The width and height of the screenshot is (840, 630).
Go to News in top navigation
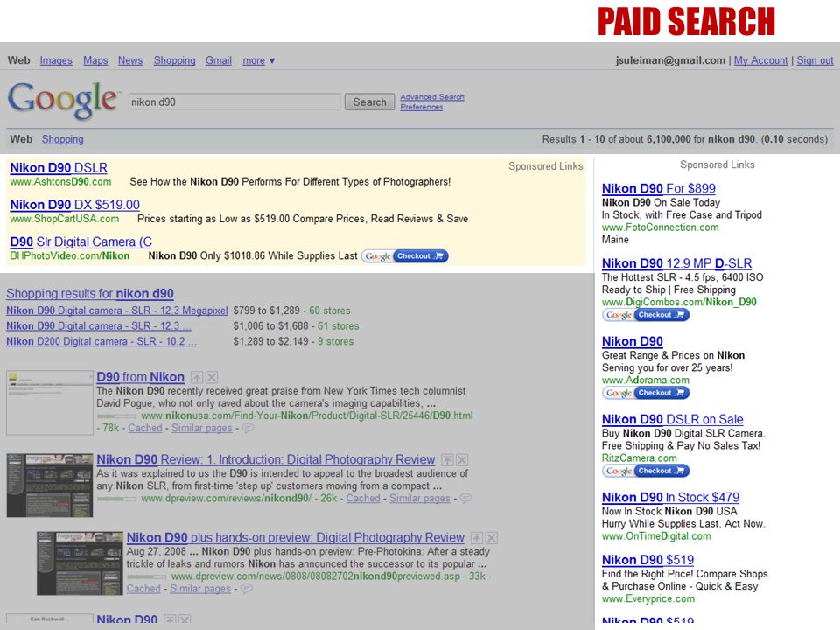coord(130,60)
